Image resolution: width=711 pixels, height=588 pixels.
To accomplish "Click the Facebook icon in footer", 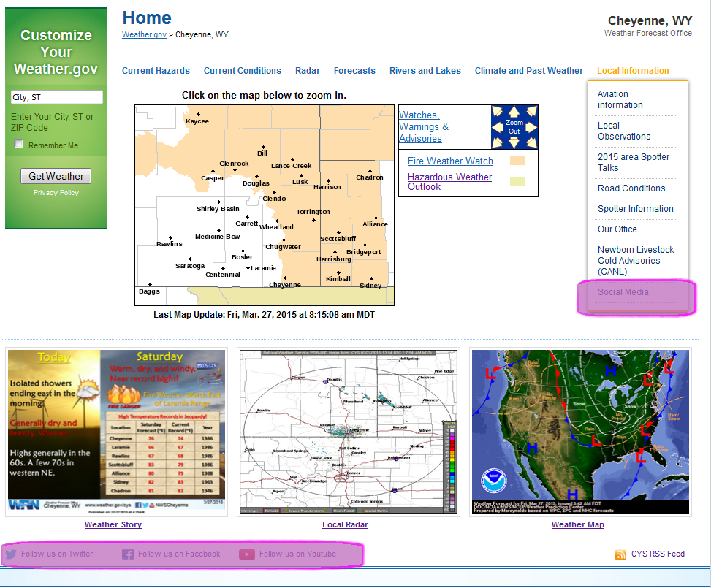I will 127,554.
